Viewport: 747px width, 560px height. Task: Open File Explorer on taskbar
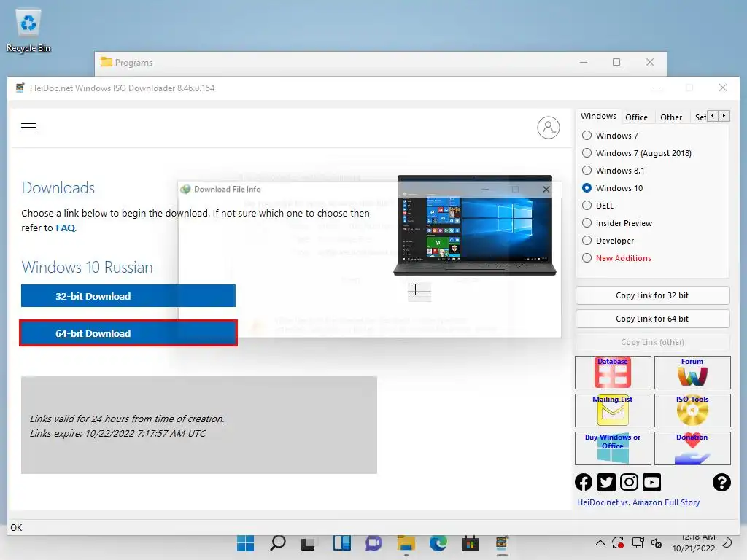tap(406, 543)
